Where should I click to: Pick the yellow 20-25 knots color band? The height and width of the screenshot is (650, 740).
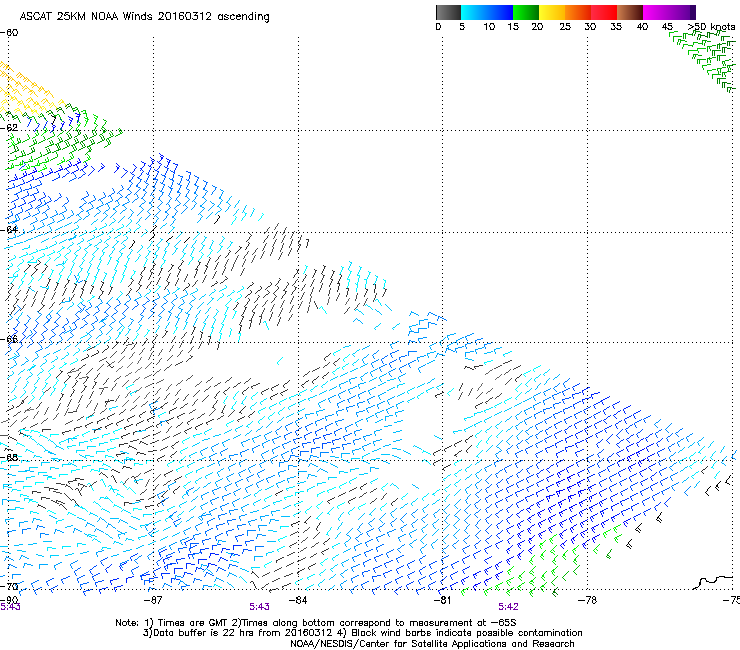(552, 12)
